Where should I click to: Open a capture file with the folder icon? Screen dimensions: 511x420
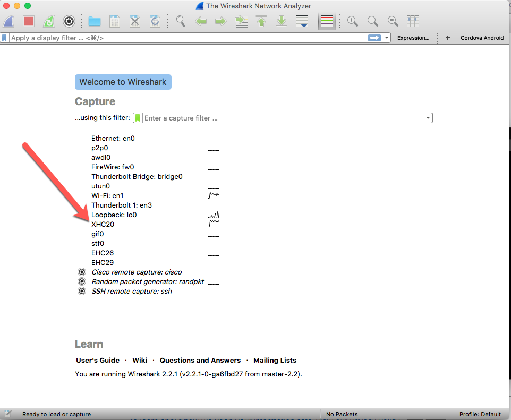click(95, 22)
